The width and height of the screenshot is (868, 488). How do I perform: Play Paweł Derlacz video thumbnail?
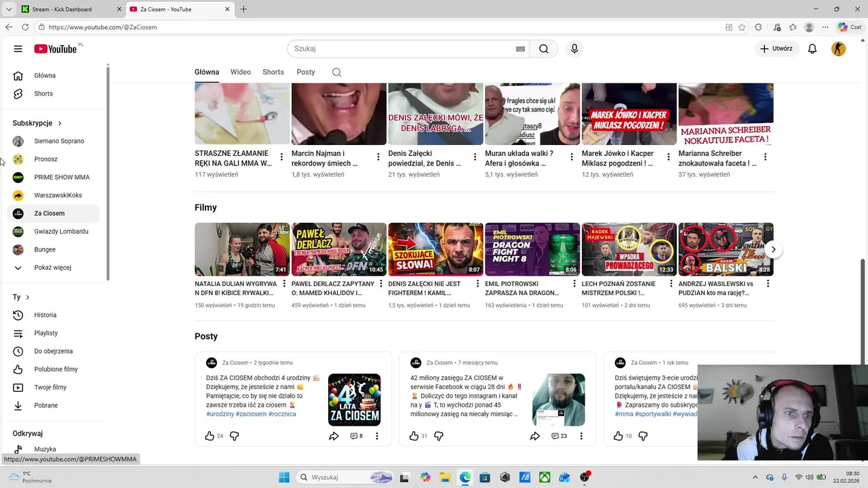click(x=339, y=249)
